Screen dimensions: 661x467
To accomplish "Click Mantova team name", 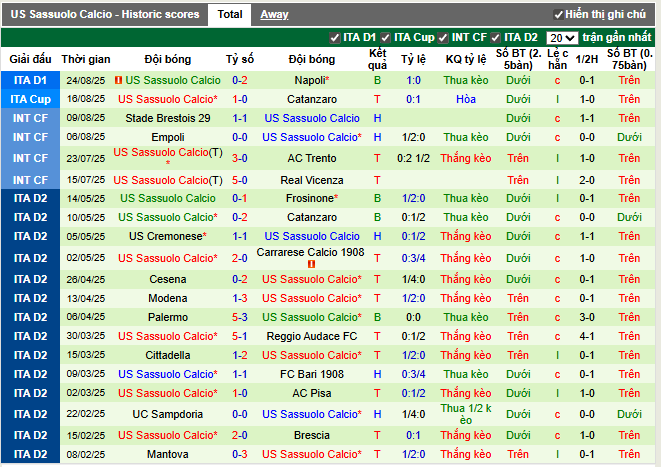I will pos(168,454).
